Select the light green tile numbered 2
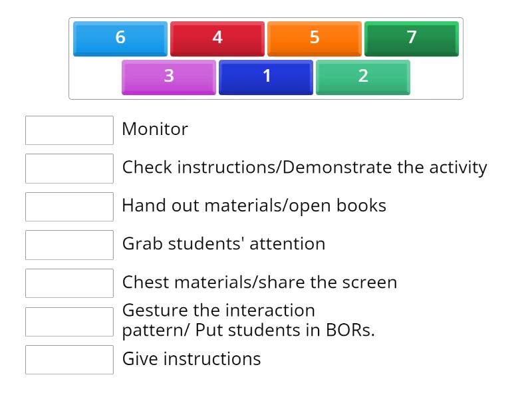This screenshot has width=532, height=399. point(362,76)
